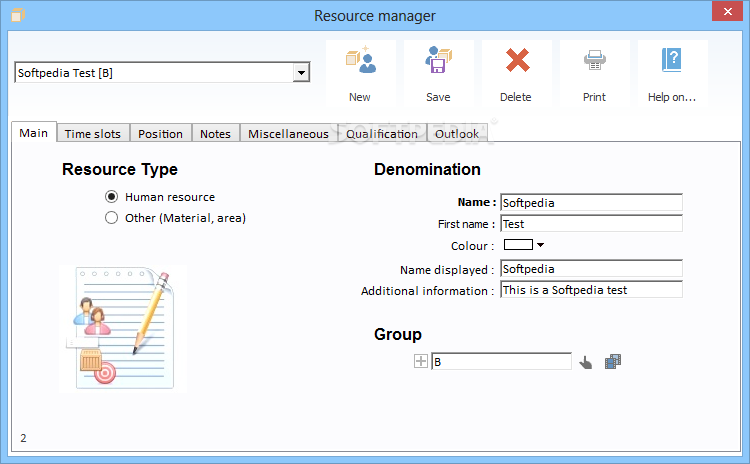Click the 'First name :' label
The height and width of the screenshot is (464, 750).
466,224
